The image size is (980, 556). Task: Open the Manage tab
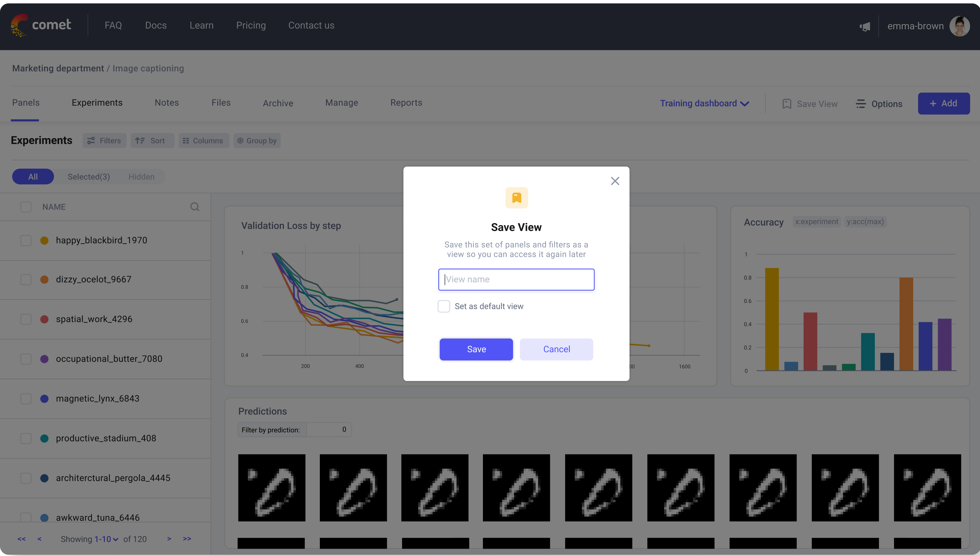click(x=341, y=103)
